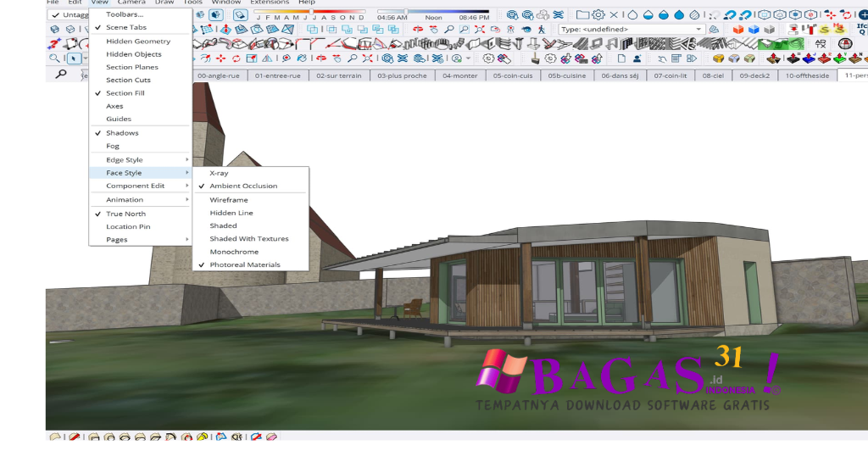Click the search magnifier beside scene tabs
Viewport: 868px width, 456px height.
[61, 74]
